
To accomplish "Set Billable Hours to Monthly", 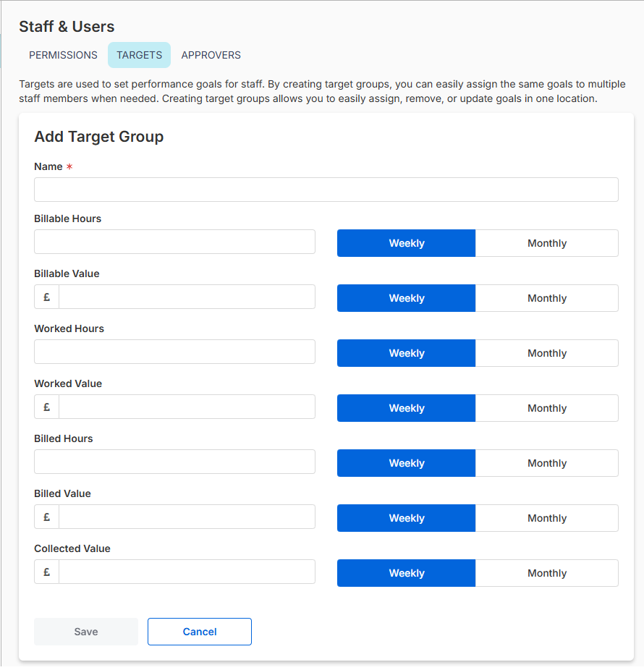I will [x=546, y=243].
